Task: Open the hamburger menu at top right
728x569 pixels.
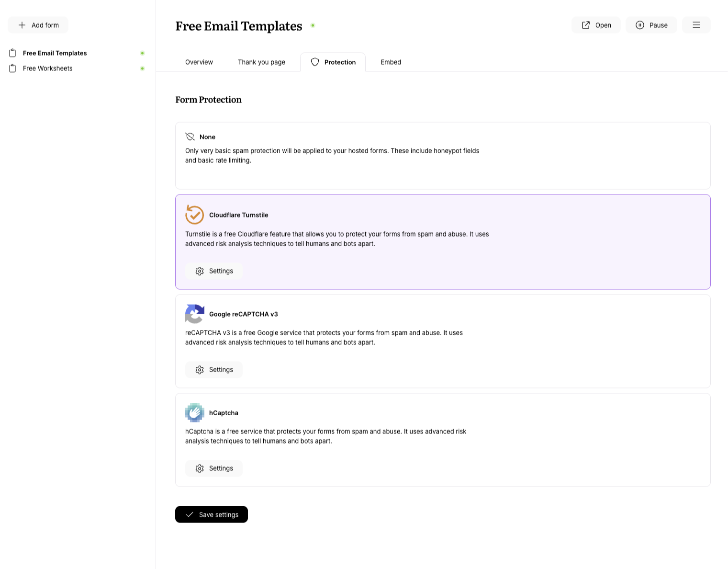Action: tap(696, 25)
